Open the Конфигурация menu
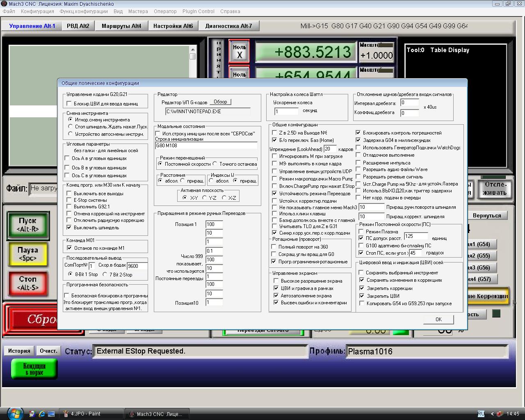Screen dimensions: 525x420 (x=37, y=11)
